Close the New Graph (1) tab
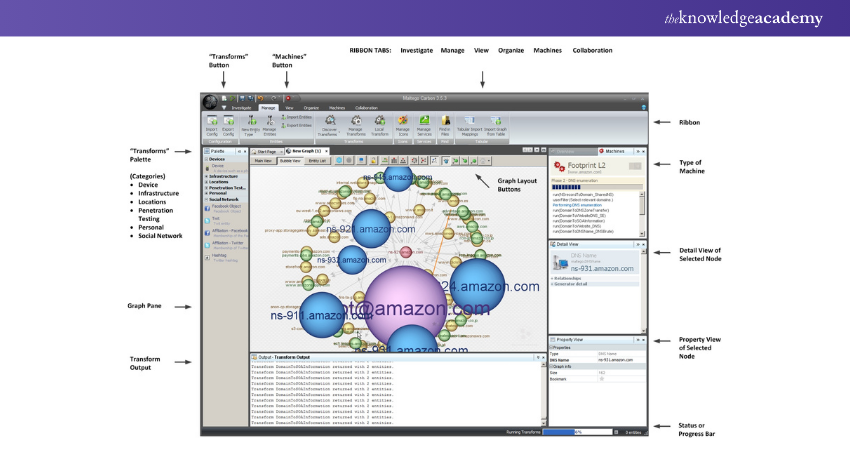This screenshot has height=450, width=850. pyautogui.click(x=326, y=151)
